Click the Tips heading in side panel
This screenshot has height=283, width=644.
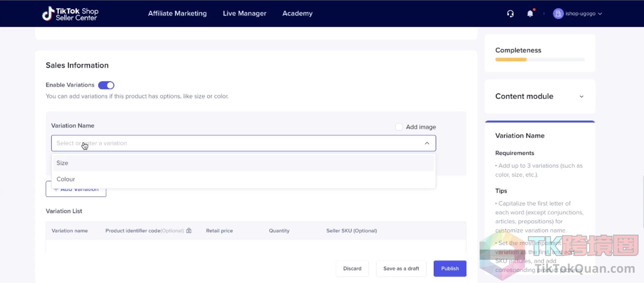[501, 191]
